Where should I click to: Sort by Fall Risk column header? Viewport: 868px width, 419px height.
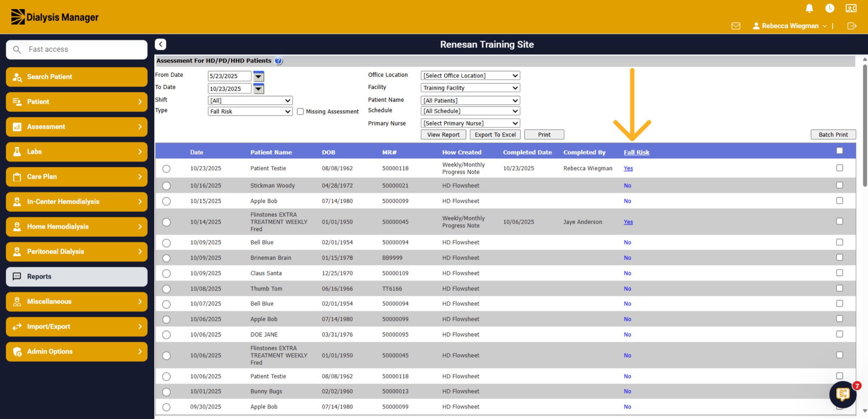[637, 153]
